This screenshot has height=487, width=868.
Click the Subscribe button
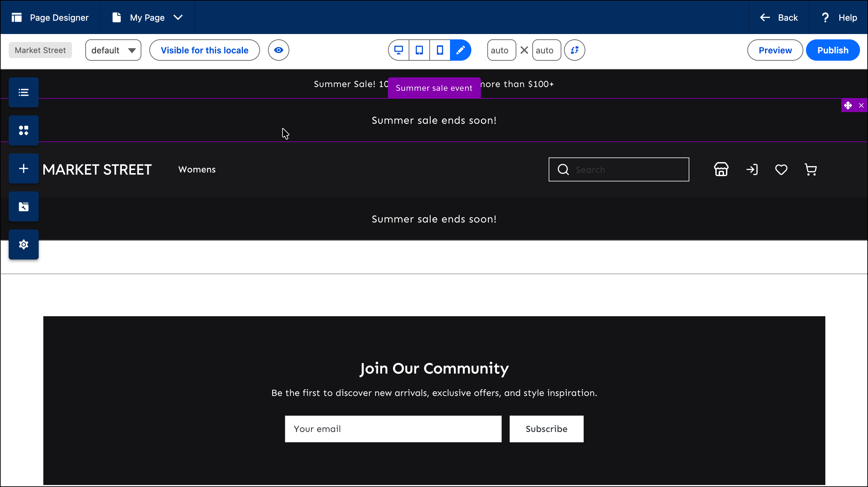pyautogui.click(x=546, y=429)
